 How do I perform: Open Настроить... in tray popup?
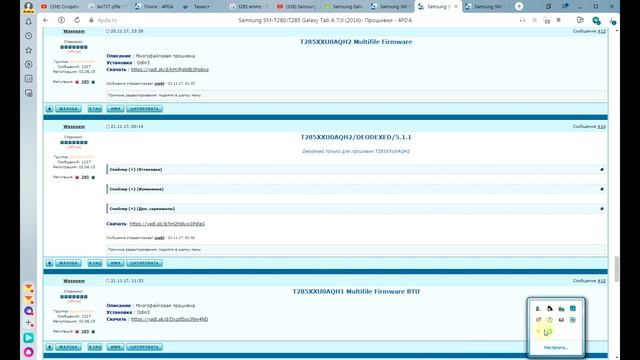coord(556,347)
